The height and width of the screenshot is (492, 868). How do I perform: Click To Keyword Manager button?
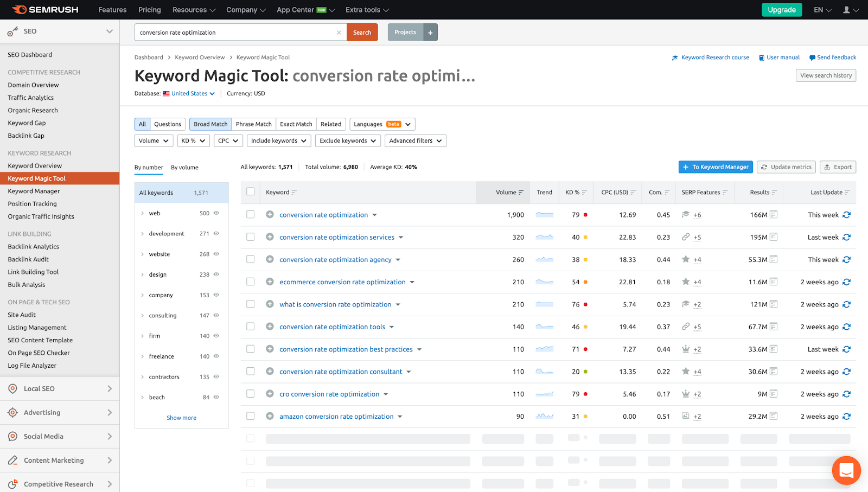[x=716, y=167]
